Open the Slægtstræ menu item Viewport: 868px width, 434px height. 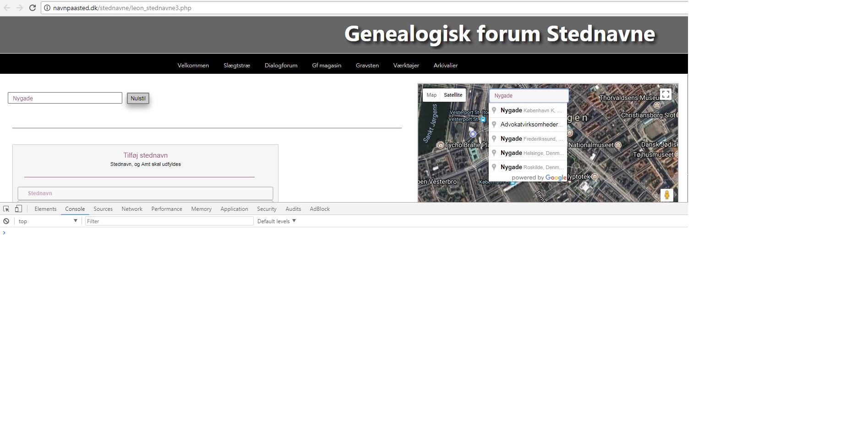(x=236, y=66)
